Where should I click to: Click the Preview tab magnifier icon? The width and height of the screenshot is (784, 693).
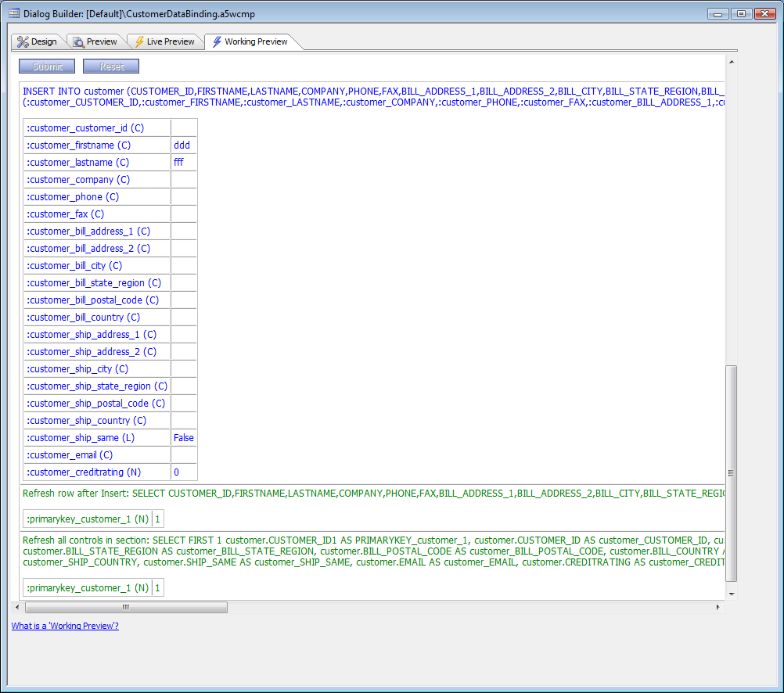[78, 42]
